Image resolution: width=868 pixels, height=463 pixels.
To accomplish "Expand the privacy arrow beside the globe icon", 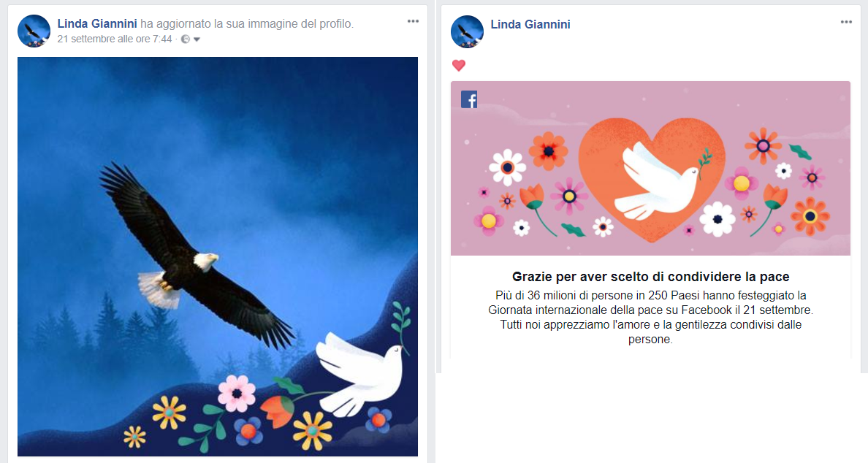I will point(197,39).
